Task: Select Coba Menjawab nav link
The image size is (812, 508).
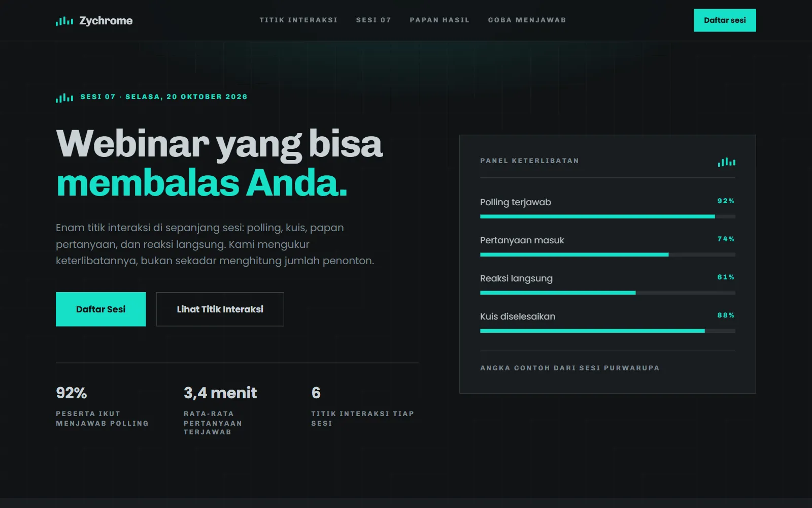Action: (x=527, y=20)
